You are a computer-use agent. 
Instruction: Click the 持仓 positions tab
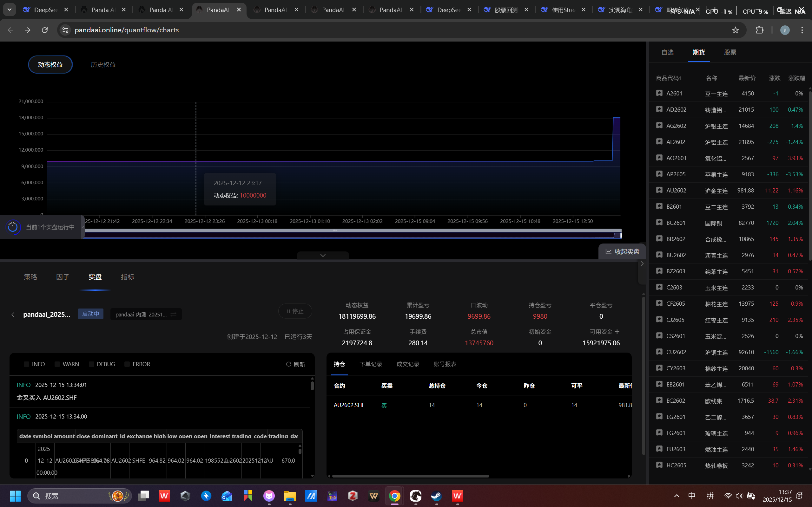[339, 364]
